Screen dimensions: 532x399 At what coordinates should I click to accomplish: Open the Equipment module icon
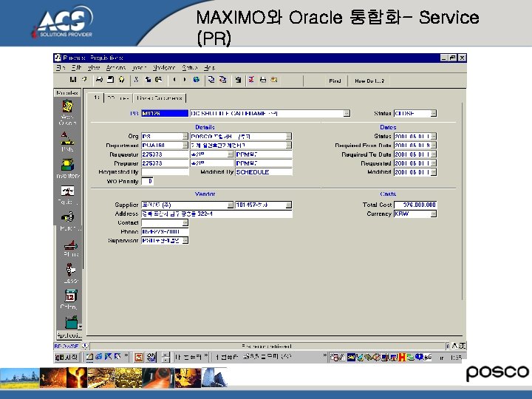coord(67,191)
